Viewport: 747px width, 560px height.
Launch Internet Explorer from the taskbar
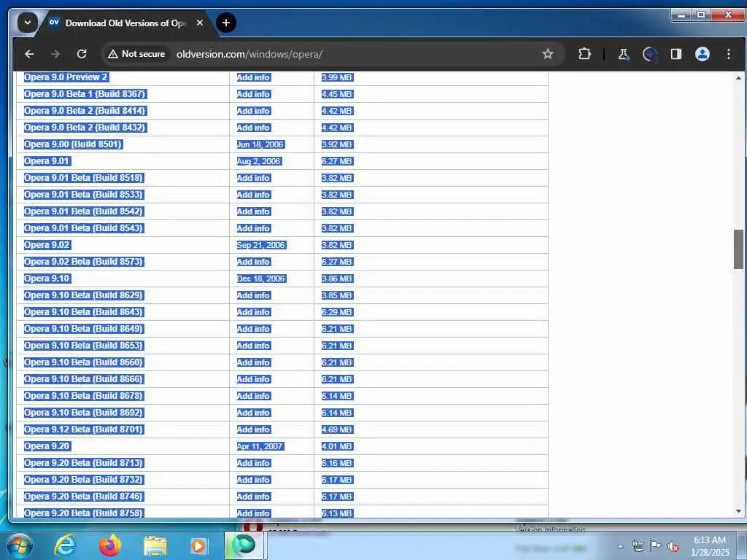tap(64, 545)
